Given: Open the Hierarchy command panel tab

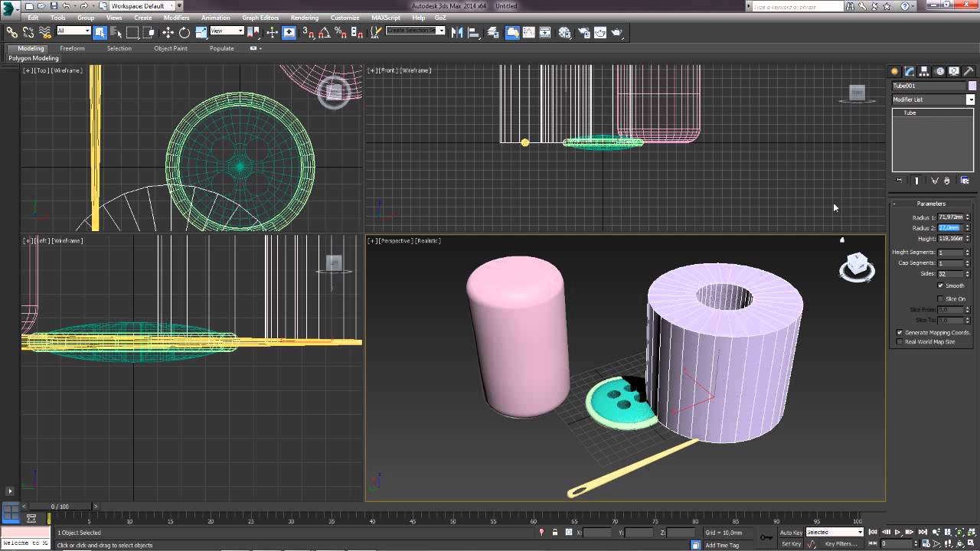Looking at the screenshot, I should [925, 71].
